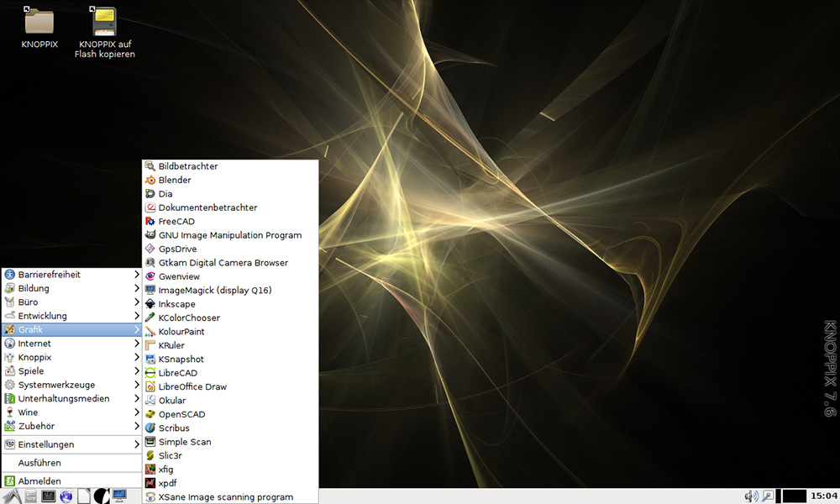Open Scribus desktop publishing

(230, 428)
